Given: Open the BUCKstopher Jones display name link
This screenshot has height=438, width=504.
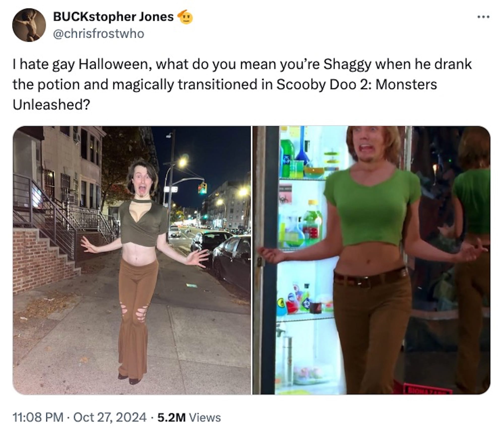Looking at the screenshot, I should (113, 17).
